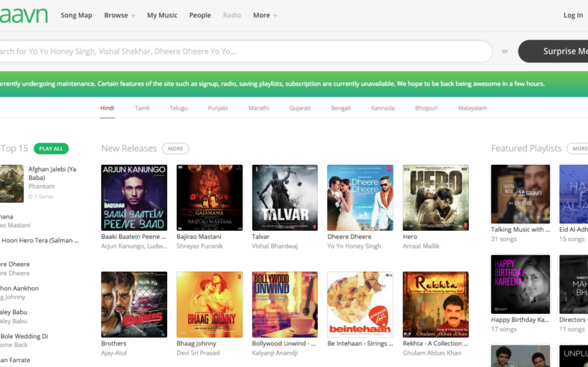Click the Happy Birthday Ka... playlist title

coord(520,320)
